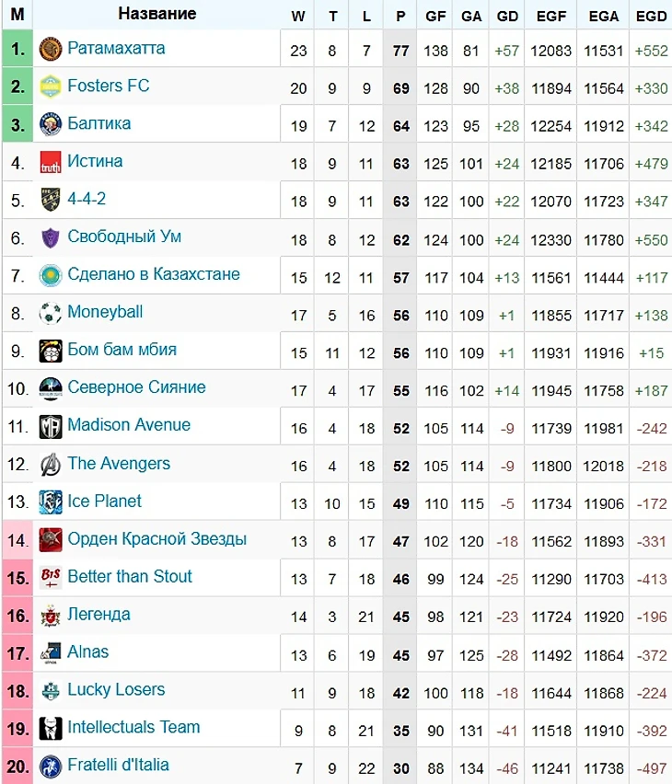Click the Ратамахатта team logo icon
Image resolution: width=672 pixels, height=784 pixels.
tap(51, 49)
